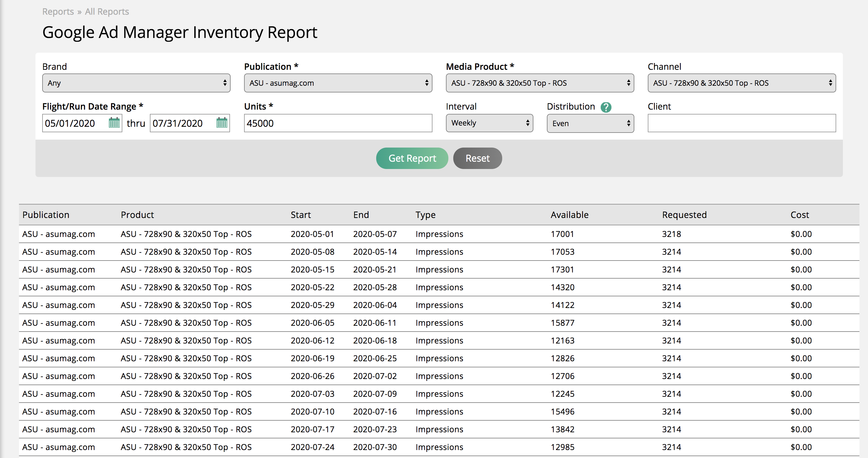Click the Product column header
The image size is (868, 458).
[137, 215]
